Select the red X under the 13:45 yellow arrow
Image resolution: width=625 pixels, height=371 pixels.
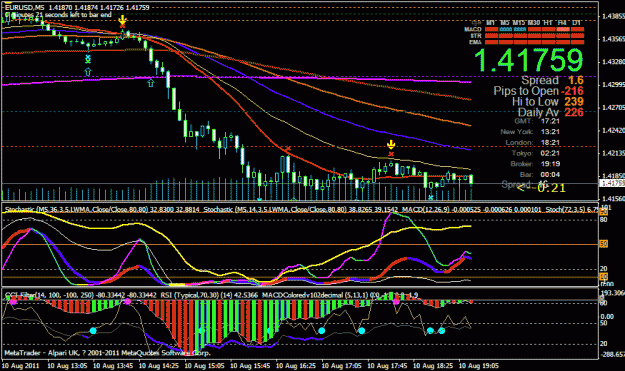pos(122,26)
